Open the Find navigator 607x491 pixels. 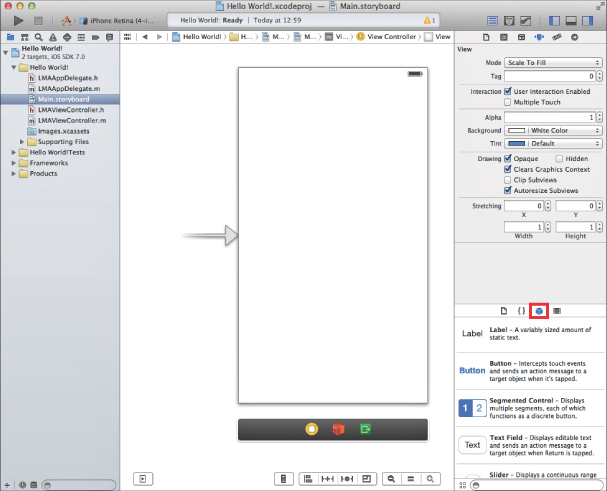38,37
